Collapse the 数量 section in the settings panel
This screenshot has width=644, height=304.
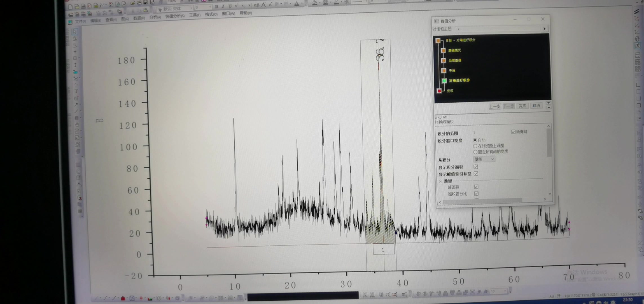[x=440, y=181]
